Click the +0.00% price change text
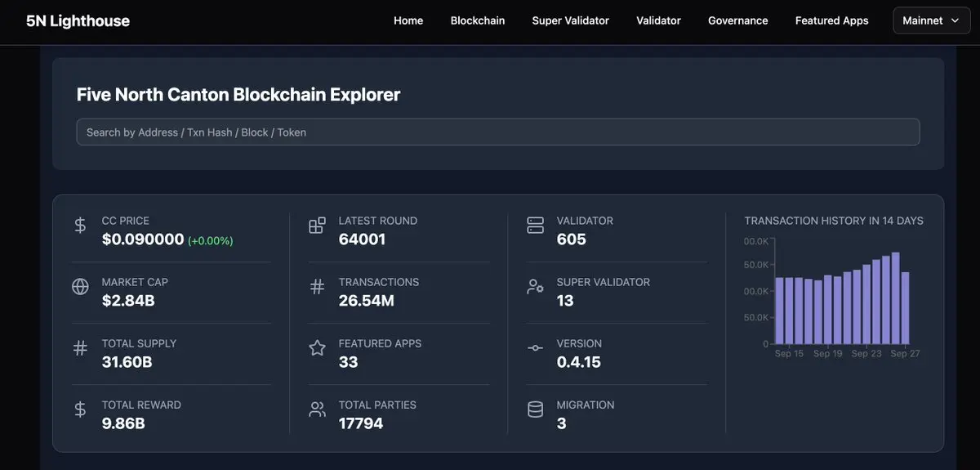This screenshot has height=470, width=980. click(x=211, y=241)
